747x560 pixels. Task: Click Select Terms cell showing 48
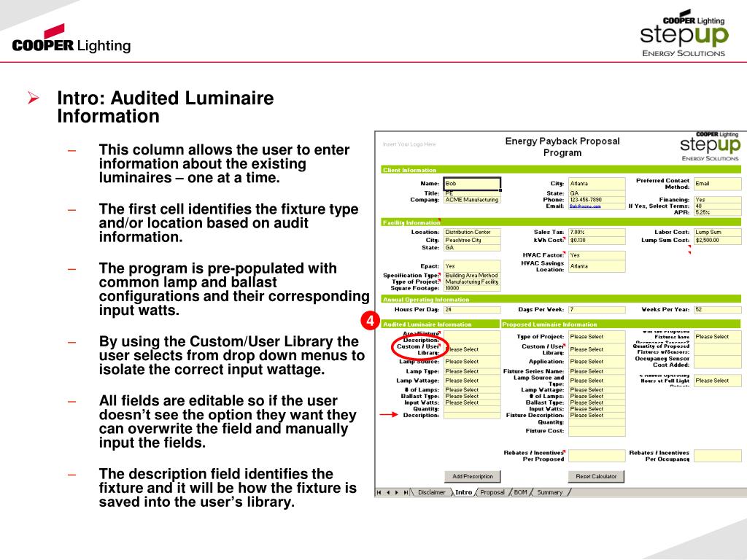718,206
